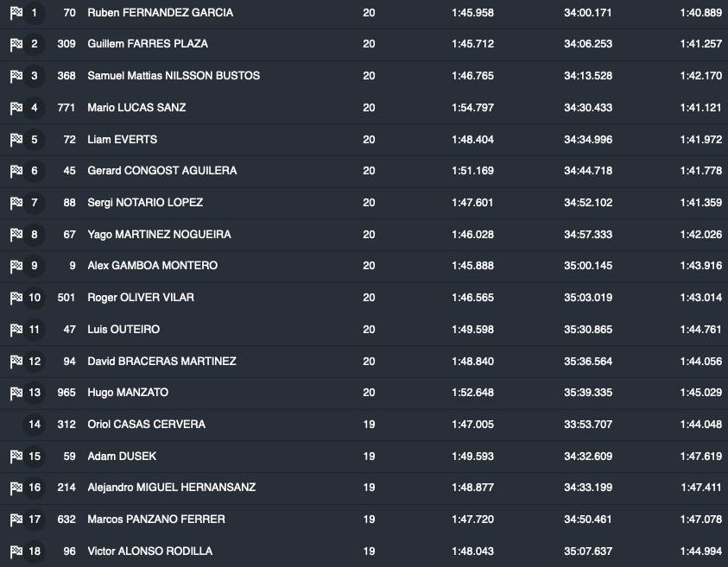Click Alejandro Miguel Hernansanz's name
728x567 pixels.
(172, 488)
